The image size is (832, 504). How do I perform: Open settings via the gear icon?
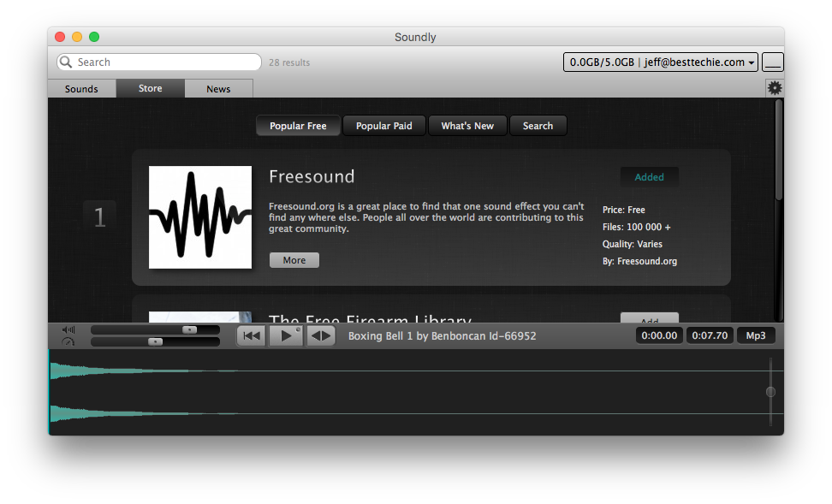pos(775,88)
